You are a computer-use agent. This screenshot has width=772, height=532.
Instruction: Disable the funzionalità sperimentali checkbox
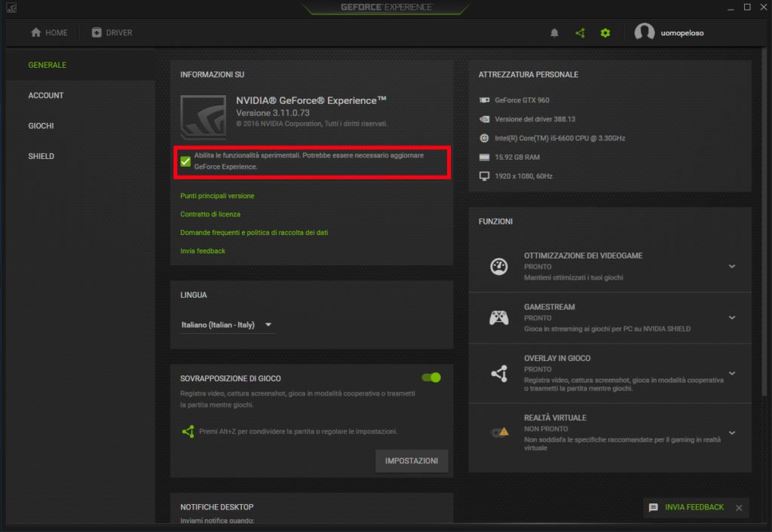point(185,161)
